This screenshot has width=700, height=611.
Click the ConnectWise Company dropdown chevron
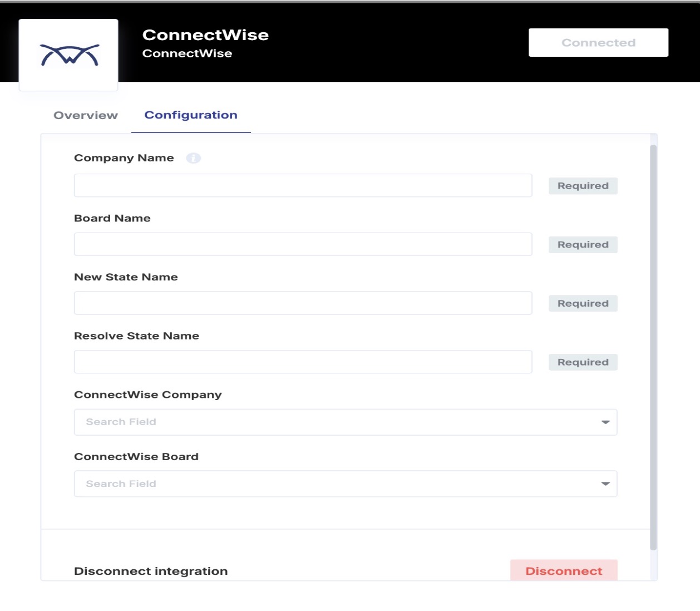click(x=607, y=422)
